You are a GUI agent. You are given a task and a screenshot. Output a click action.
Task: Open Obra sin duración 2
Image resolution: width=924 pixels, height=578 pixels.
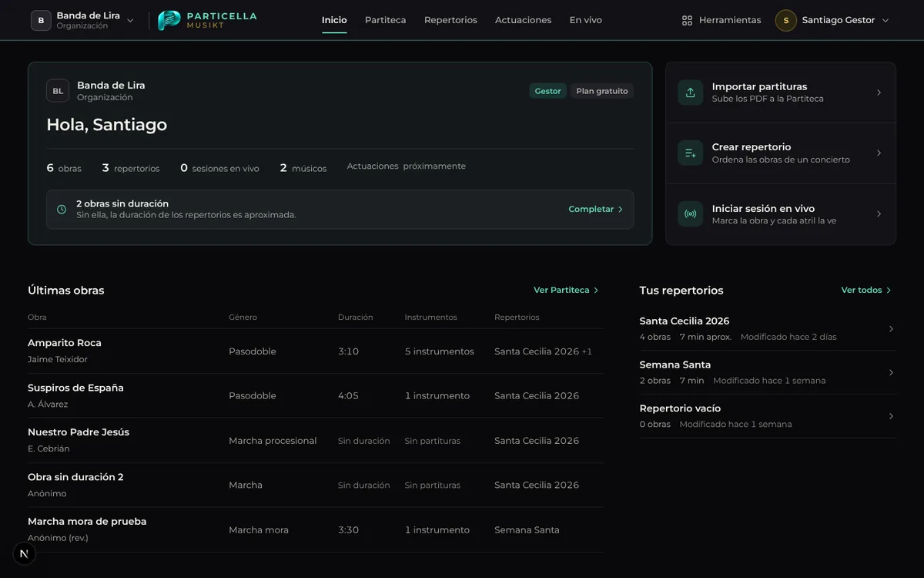(x=75, y=477)
